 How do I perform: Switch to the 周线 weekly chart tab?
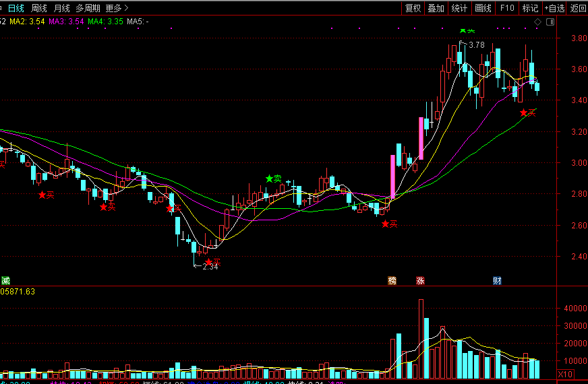coord(38,8)
